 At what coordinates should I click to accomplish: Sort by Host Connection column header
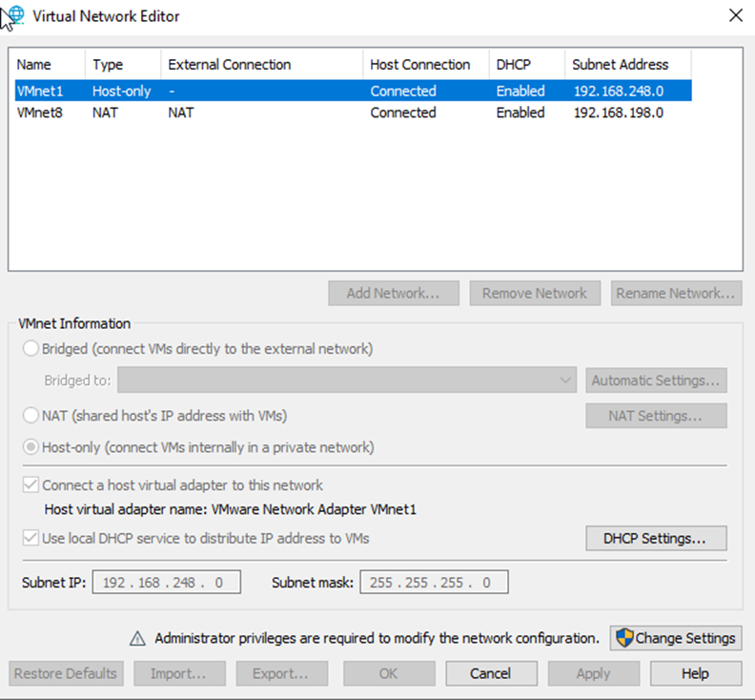point(426,65)
